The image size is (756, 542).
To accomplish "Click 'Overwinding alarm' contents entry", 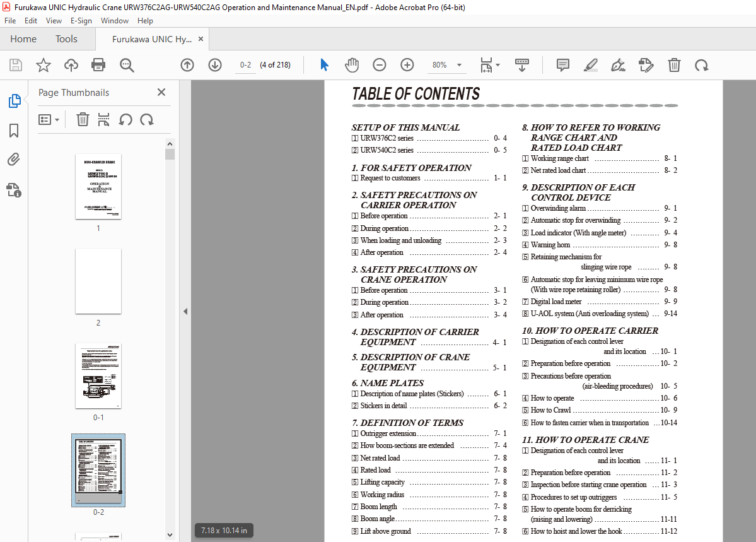I will [600, 208].
